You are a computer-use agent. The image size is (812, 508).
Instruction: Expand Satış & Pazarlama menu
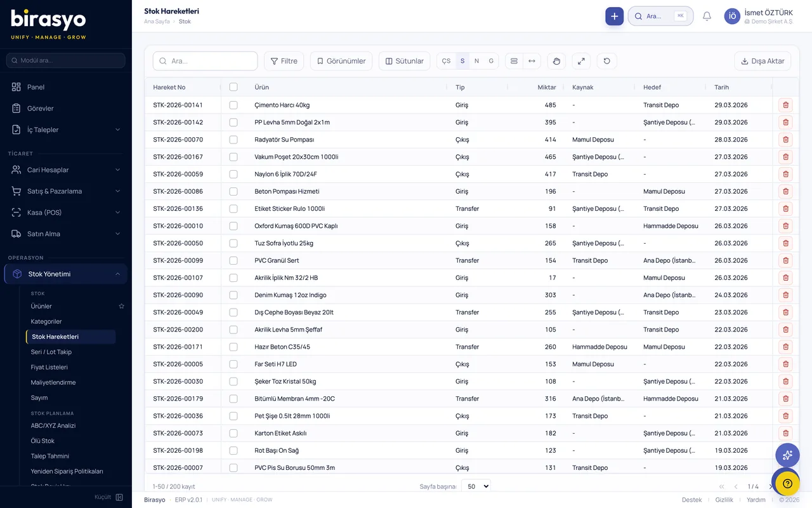pyautogui.click(x=66, y=191)
